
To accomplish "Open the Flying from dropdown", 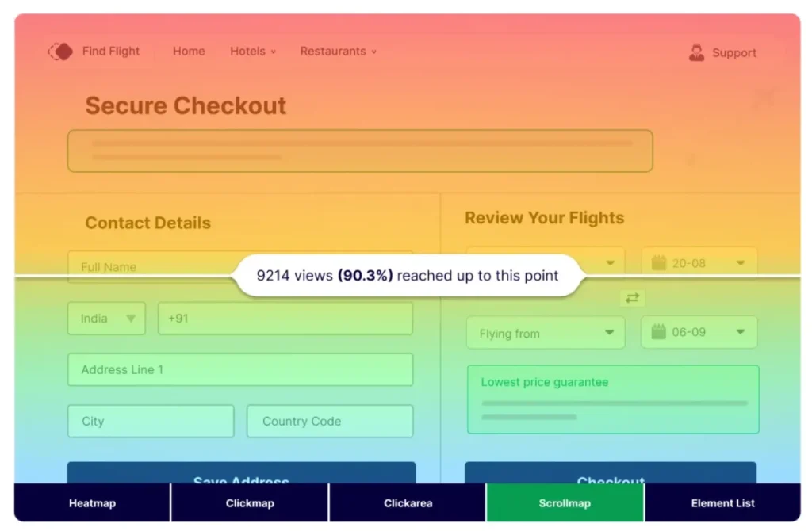I will [545, 334].
